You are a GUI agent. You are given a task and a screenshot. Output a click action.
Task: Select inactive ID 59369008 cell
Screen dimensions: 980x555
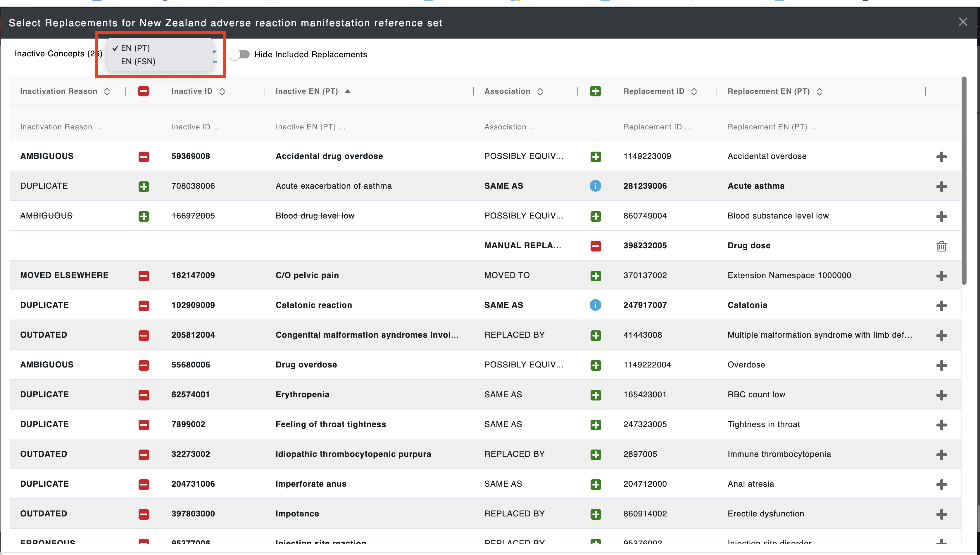[x=190, y=156]
